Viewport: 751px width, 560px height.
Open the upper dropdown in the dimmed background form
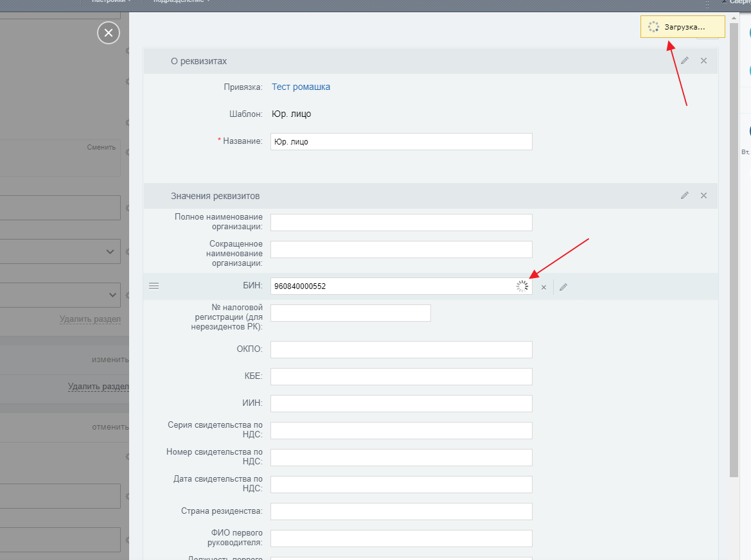pyautogui.click(x=110, y=252)
